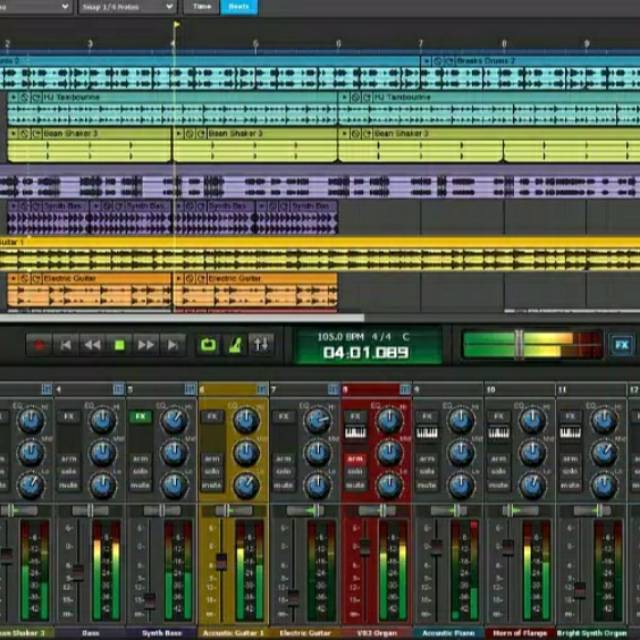Jump back to the project start
The width and height of the screenshot is (640, 640).
[x=66, y=345]
